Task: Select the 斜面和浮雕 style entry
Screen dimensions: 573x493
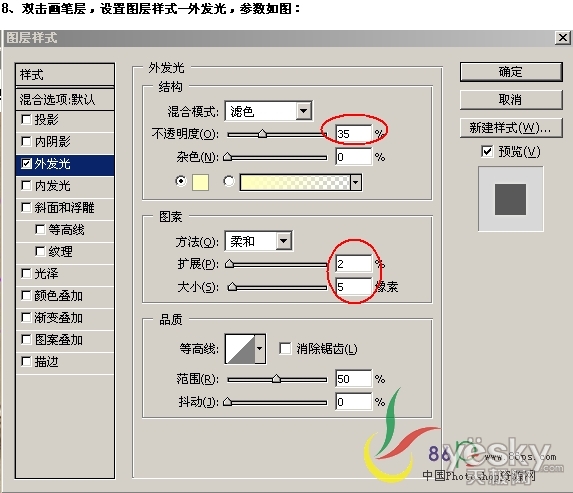Action: click(x=65, y=208)
